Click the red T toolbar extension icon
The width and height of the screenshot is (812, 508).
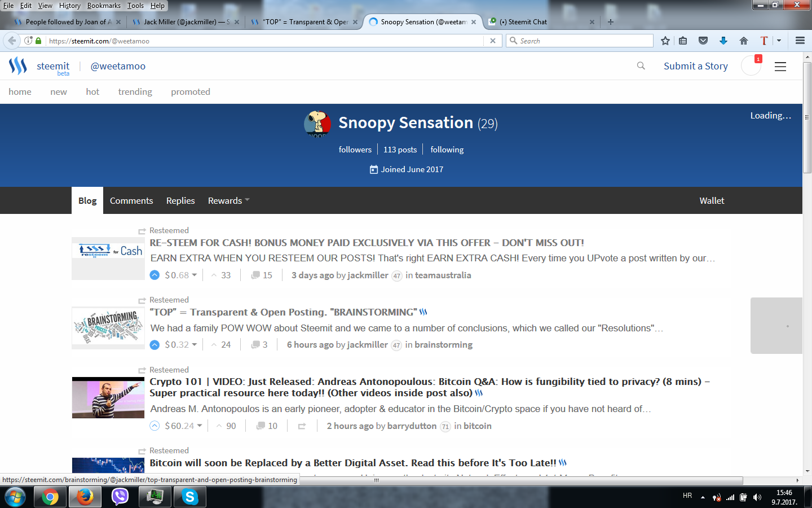pyautogui.click(x=764, y=41)
